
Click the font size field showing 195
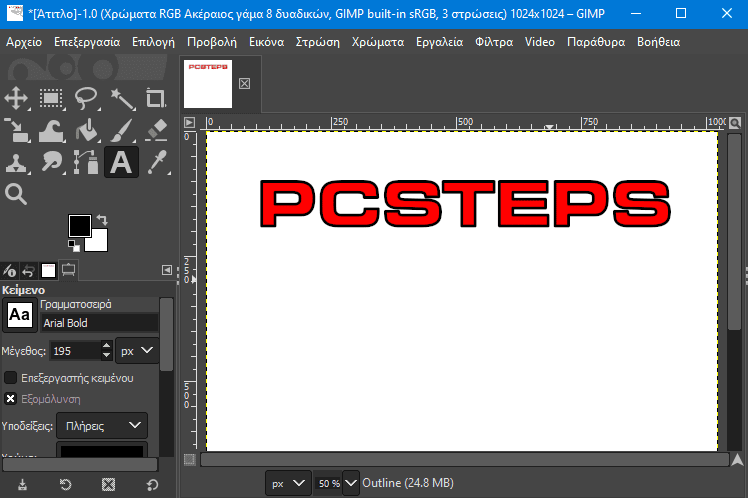[75, 351]
